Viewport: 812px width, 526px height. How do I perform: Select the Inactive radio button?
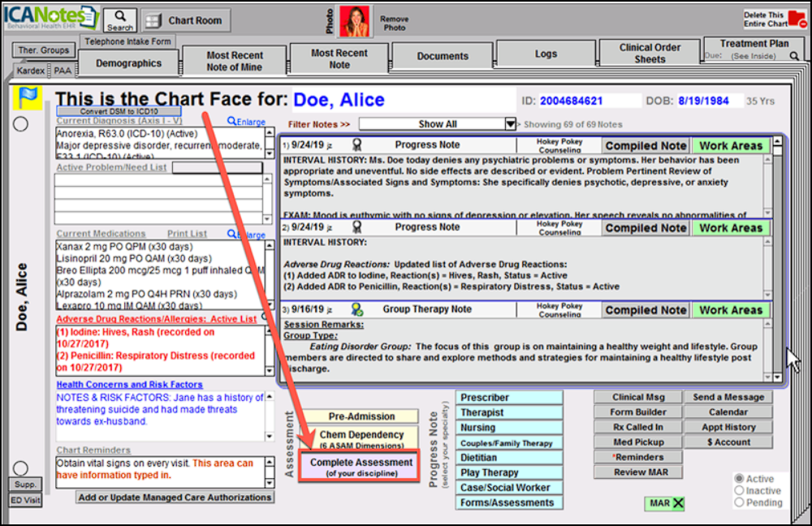[x=739, y=490]
